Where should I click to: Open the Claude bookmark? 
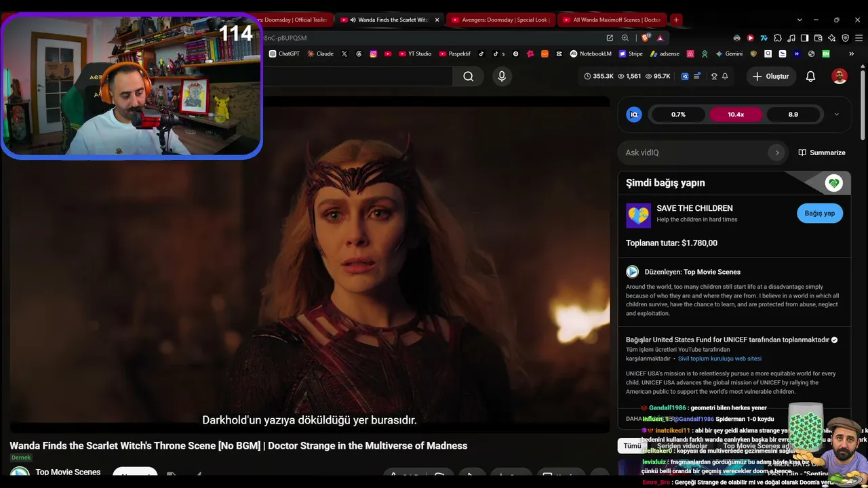pyautogui.click(x=320, y=54)
